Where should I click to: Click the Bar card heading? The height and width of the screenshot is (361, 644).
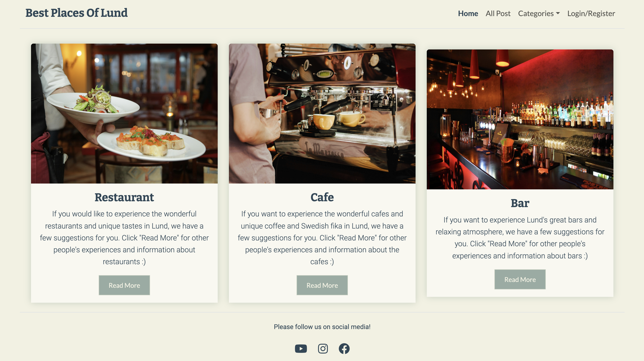[520, 203]
